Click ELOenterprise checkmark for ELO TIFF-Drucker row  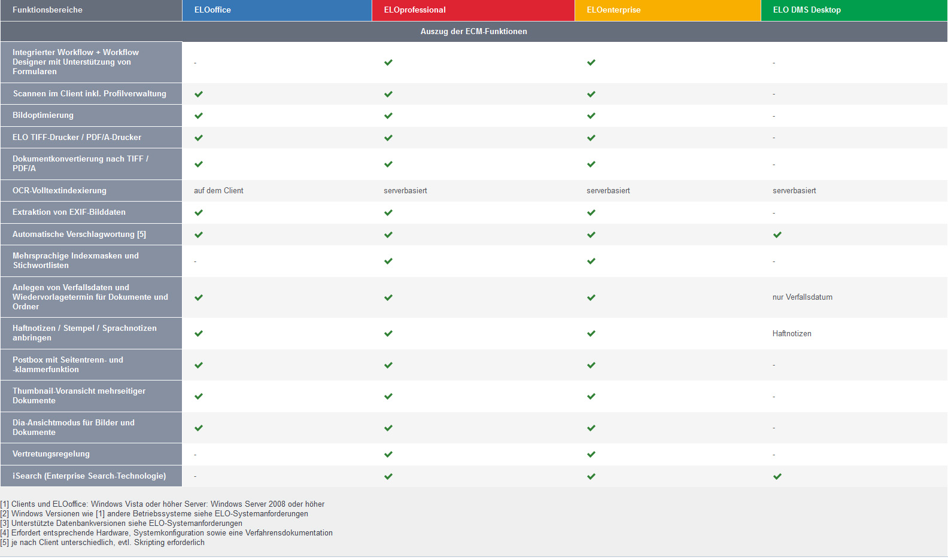591,138
